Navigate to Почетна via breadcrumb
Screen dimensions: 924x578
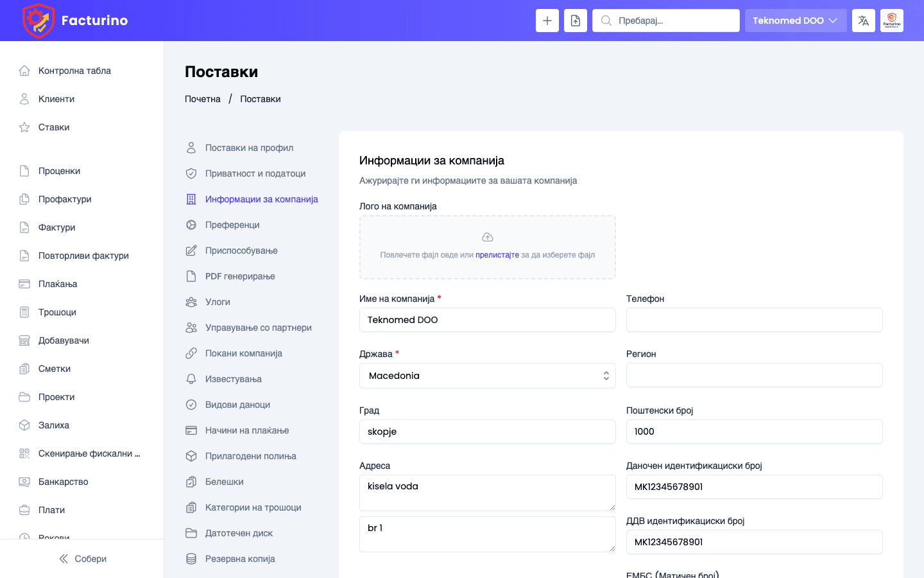pos(202,98)
